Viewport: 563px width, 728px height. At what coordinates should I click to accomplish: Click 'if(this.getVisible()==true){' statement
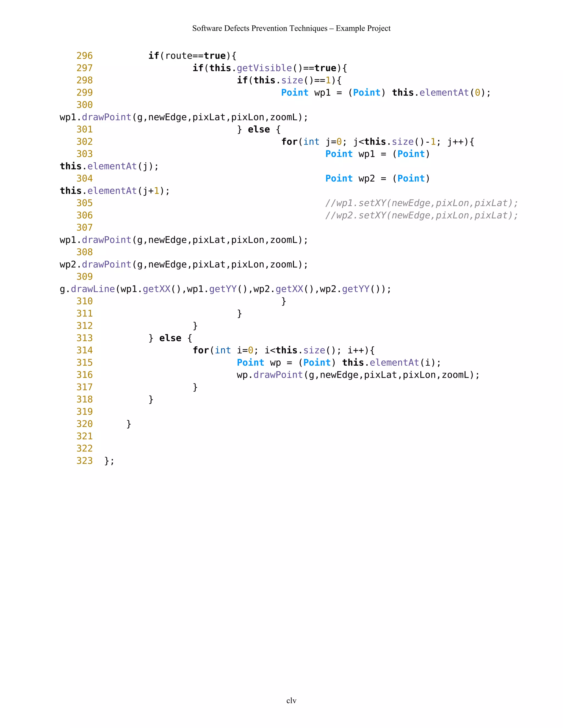pyautogui.click(x=270, y=68)
